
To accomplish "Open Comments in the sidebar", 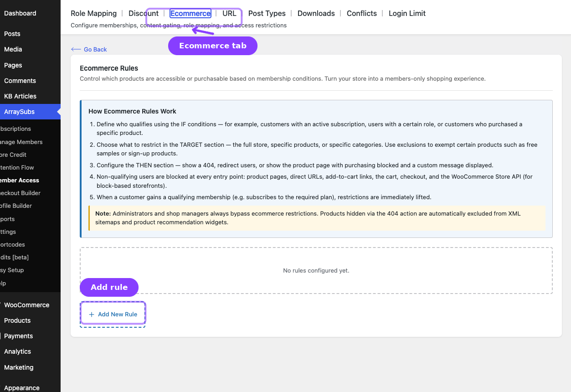I will coord(30,81).
